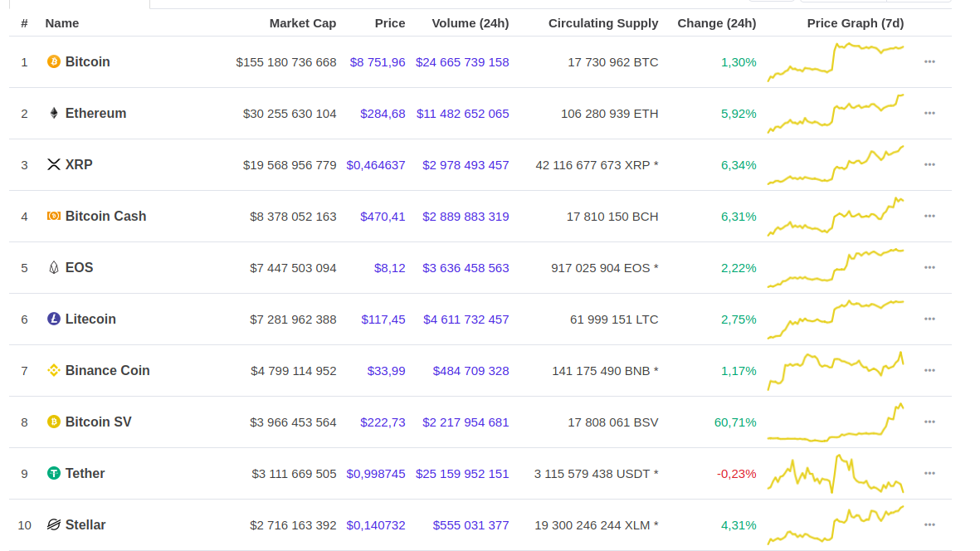This screenshot has width=980, height=551.
Task: Click supply 106 280 939 ETH
Action: click(x=609, y=114)
